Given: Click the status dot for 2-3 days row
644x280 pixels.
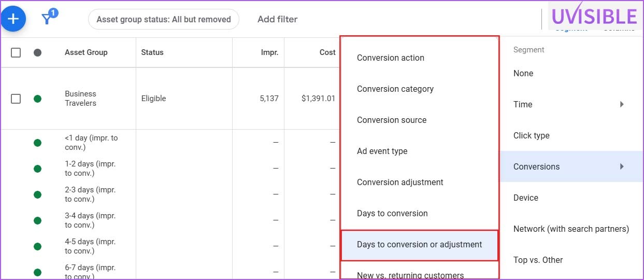Looking at the screenshot, I should pos(37,194).
